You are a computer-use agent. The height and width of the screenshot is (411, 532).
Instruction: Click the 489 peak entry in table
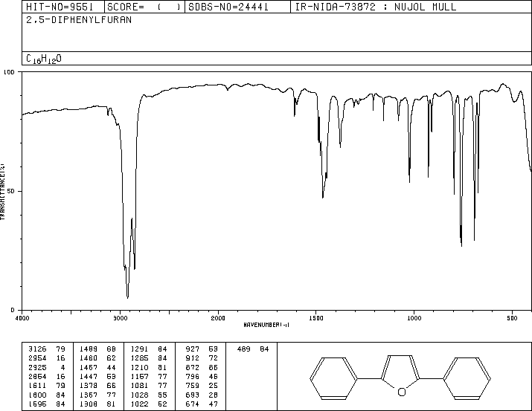tap(253, 349)
